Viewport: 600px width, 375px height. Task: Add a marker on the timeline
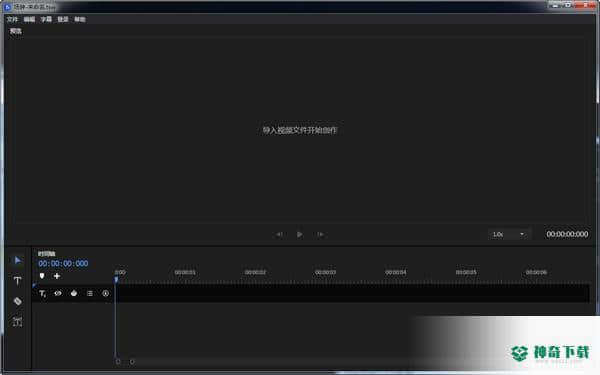[x=42, y=276]
